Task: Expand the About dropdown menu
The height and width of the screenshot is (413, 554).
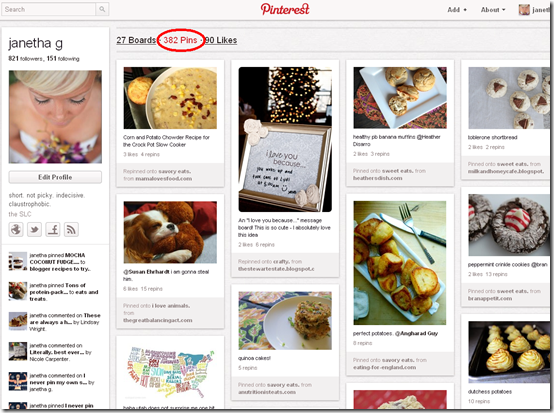Action: [x=493, y=10]
